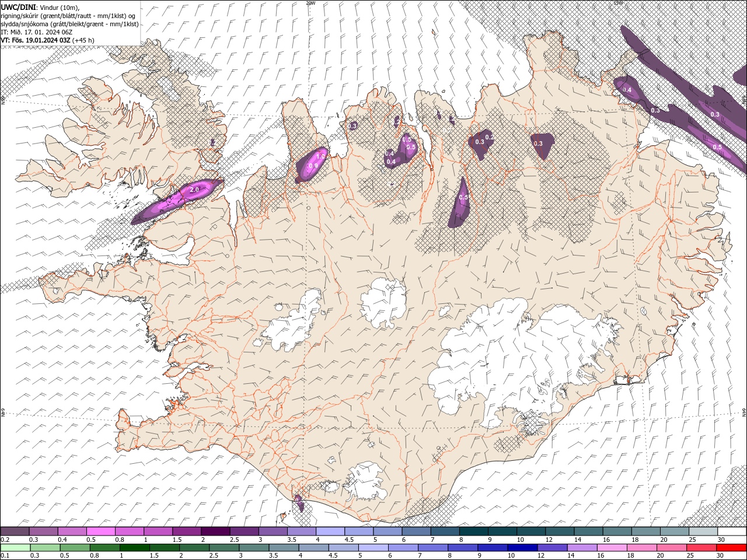Click '10' in the bottom legend row scale
The width and height of the screenshot is (747, 560).
pos(511,556)
